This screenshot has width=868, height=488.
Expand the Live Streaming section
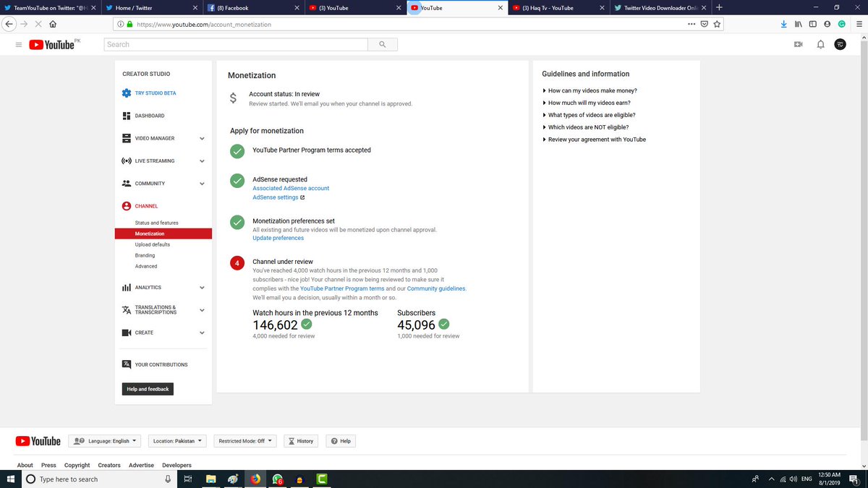coord(202,161)
